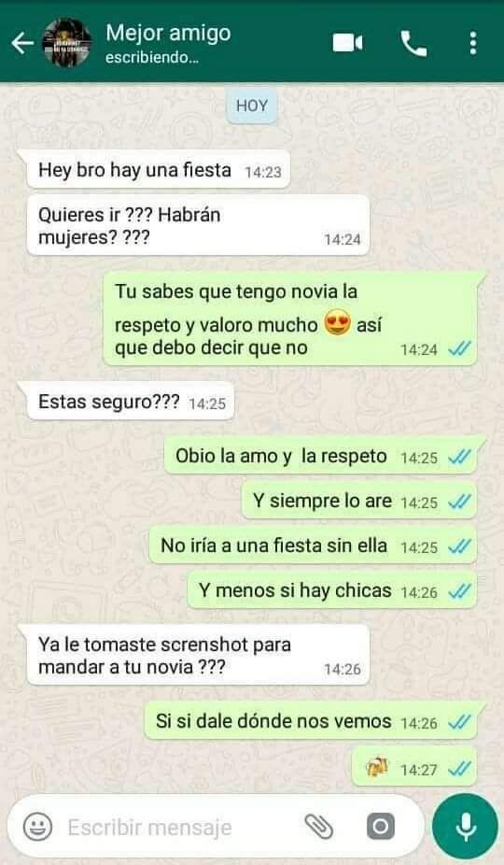The image size is (504, 865).
Task: Open contact info via Mejor amigo name
Action: point(168,33)
